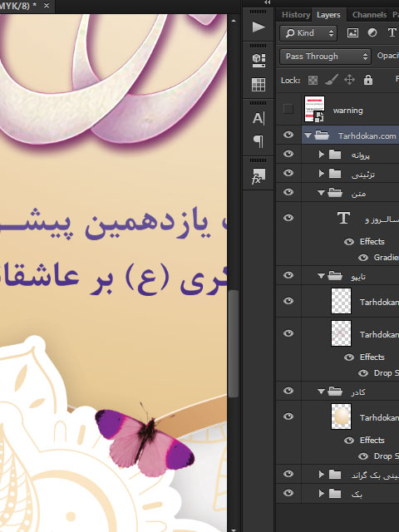Select the first Tarhdokan layer thumbnail in تایپو
Viewport: 399px width, 532px height.
(x=341, y=301)
